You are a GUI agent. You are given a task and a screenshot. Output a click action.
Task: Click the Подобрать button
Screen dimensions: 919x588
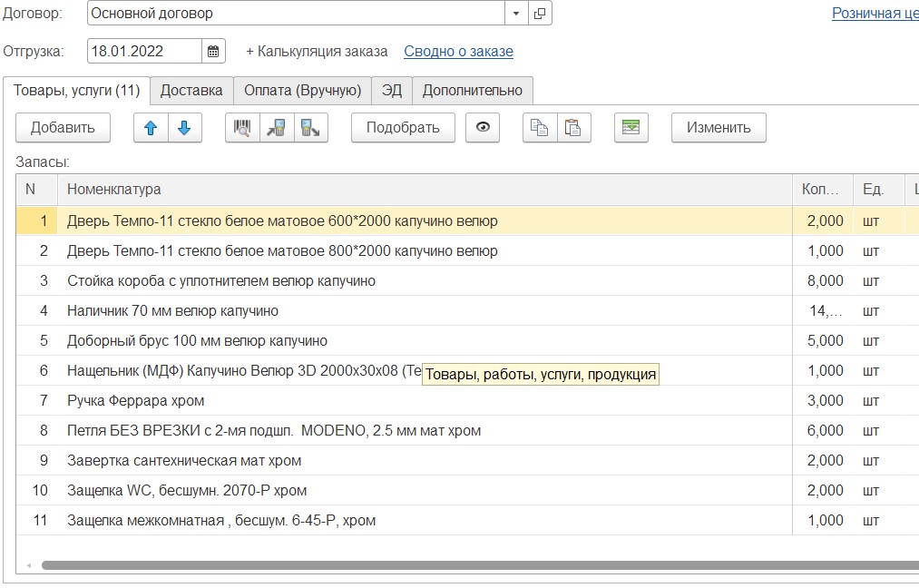403,128
